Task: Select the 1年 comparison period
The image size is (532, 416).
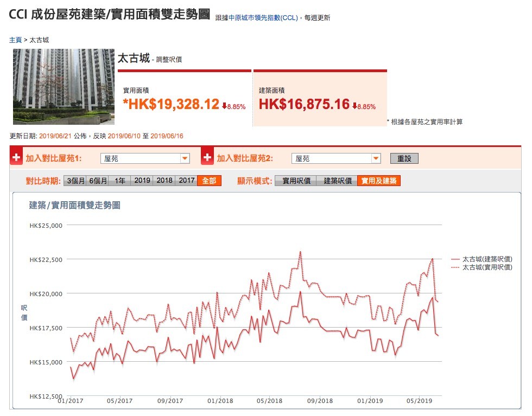Action: pos(120,181)
